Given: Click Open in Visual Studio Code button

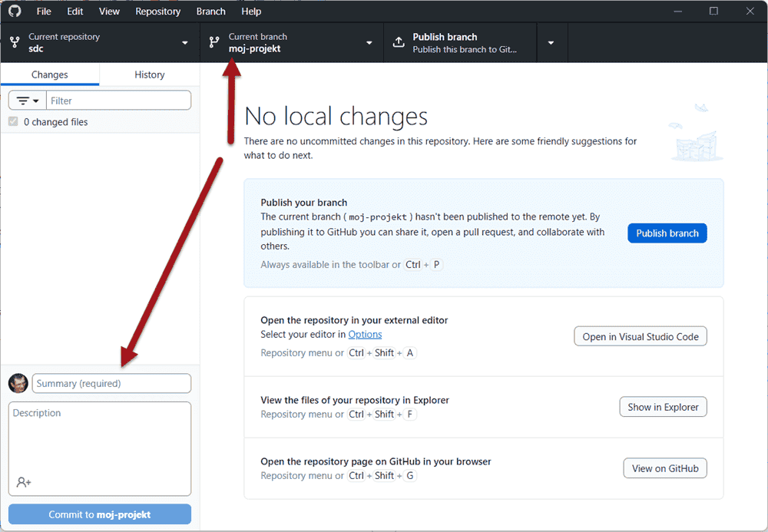Looking at the screenshot, I should coord(640,336).
